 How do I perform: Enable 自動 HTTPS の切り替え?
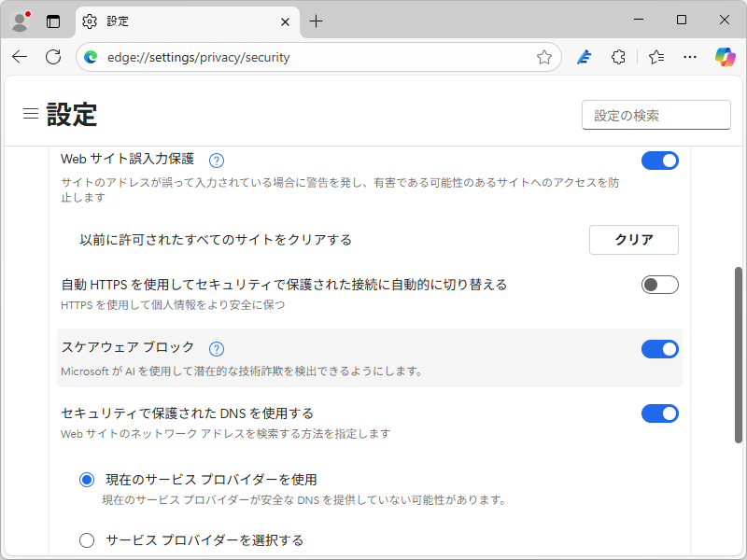[660, 285]
